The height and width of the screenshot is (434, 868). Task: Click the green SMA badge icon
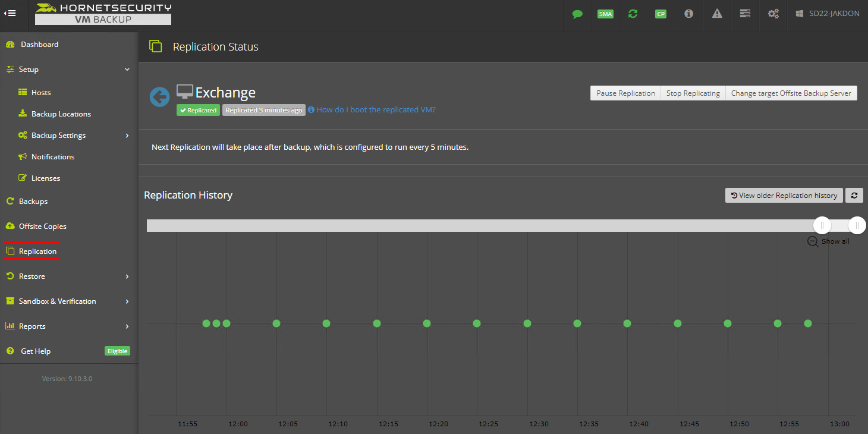(x=605, y=14)
